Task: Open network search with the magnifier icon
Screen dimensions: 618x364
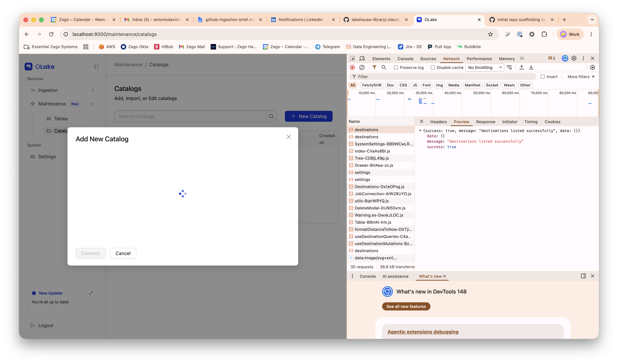Action: (384, 67)
